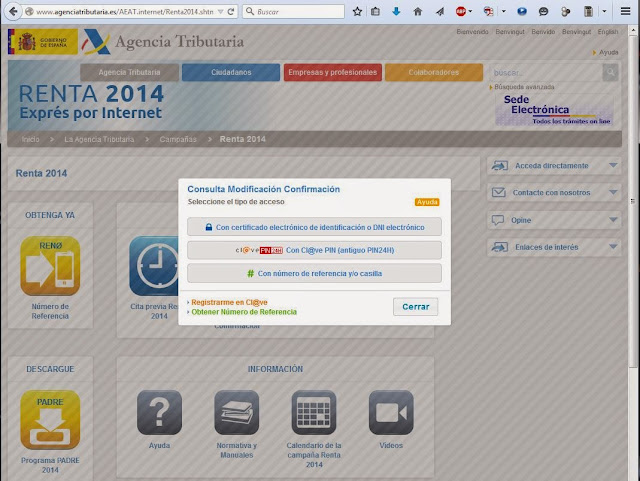Click the chat bubble toolbar icon

point(543,11)
